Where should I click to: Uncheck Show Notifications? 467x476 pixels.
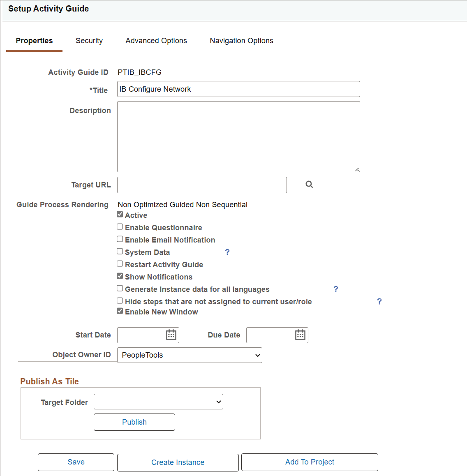(x=120, y=276)
